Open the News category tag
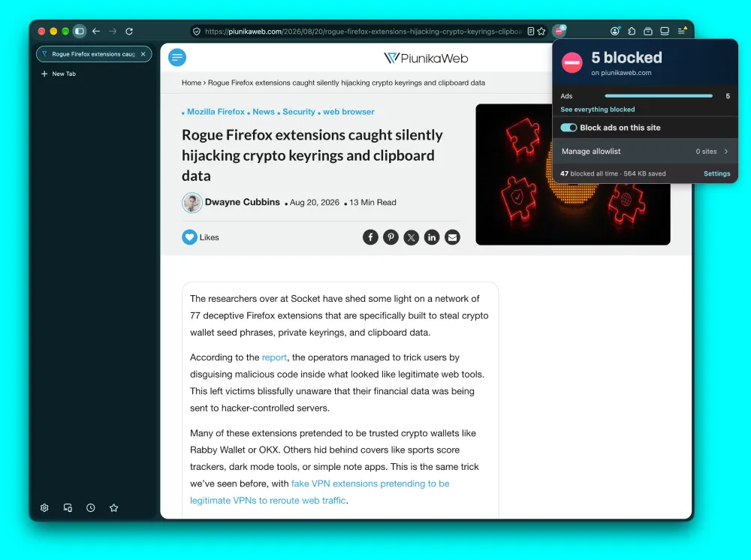Image resolution: width=751 pixels, height=560 pixels. tap(264, 112)
